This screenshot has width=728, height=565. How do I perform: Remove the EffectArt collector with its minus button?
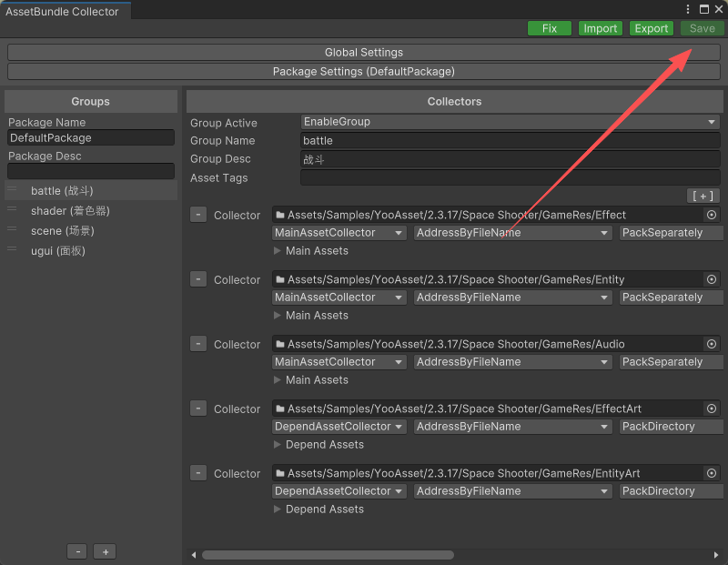point(198,409)
